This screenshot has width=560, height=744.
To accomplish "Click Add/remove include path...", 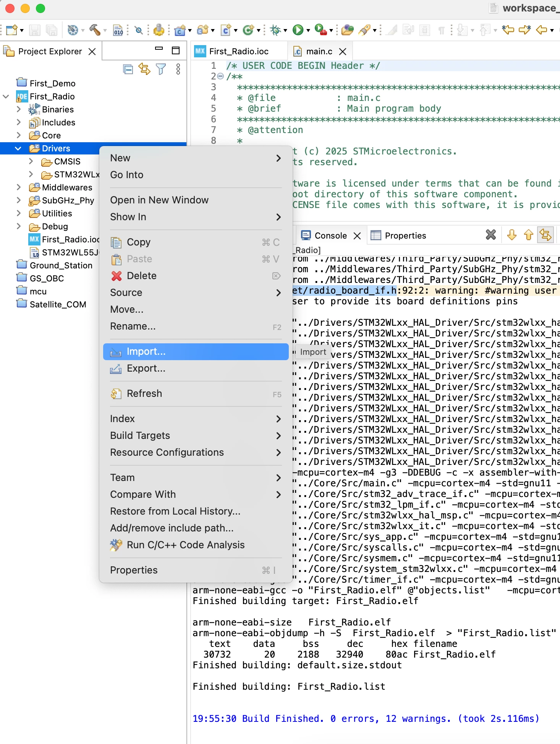I will click(x=196, y=528).
